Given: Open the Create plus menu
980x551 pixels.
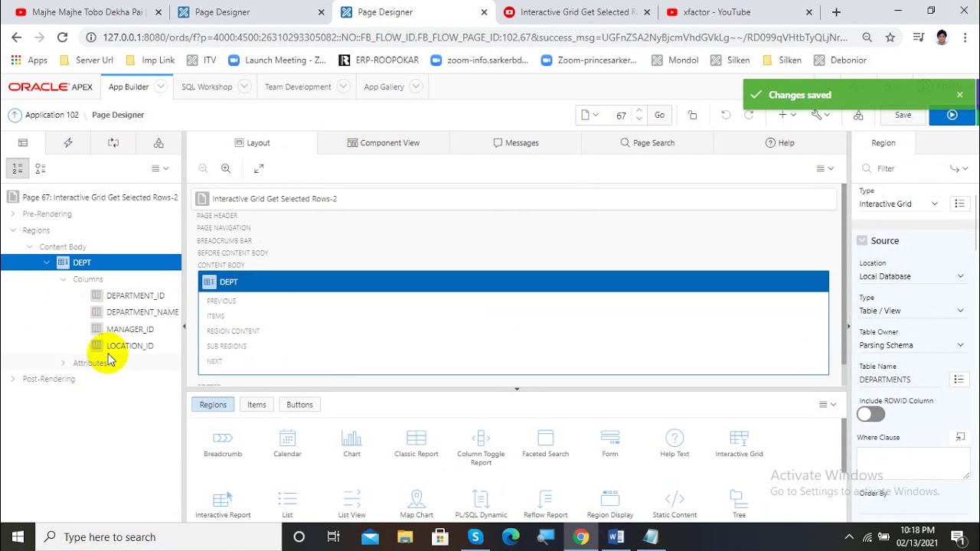Looking at the screenshot, I should click(787, 115).
